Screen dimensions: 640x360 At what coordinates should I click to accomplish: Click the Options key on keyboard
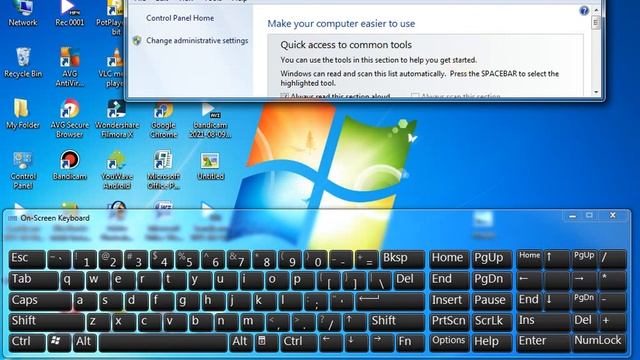(x=449, y=342)
